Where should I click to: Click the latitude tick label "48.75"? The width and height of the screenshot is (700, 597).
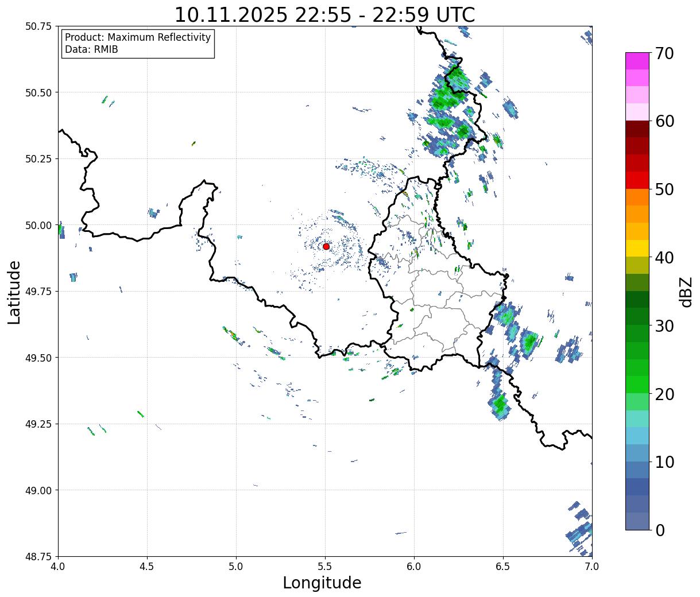click(x=38, y=557)
